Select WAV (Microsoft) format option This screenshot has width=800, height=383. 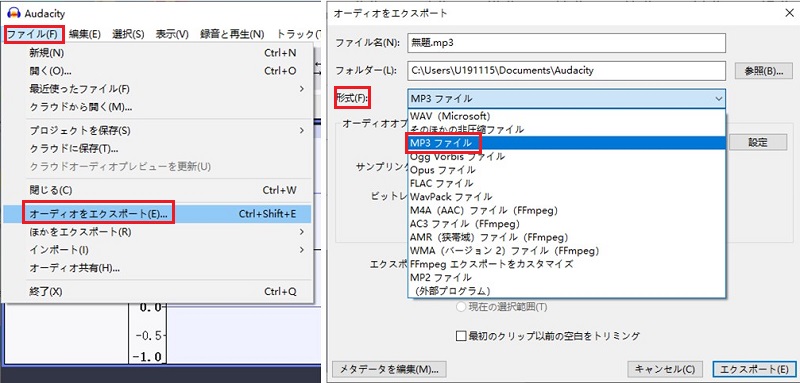point(566,116)
